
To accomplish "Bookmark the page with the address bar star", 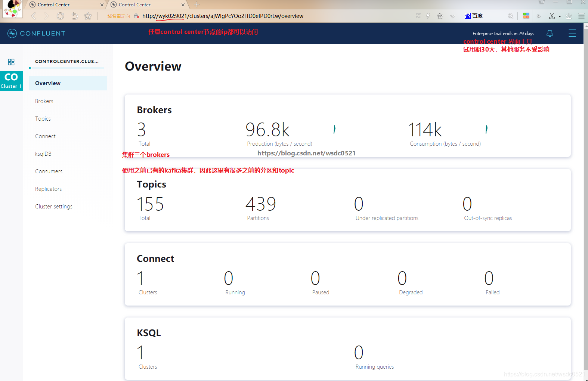I will pyautogui.click(x=440, y=16).
